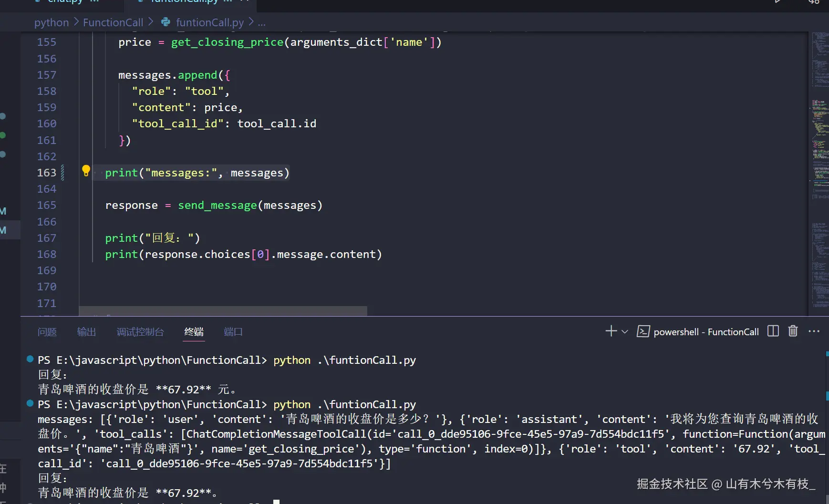
Task: Click the editor minimap
Action: click(x=819, y=174)
